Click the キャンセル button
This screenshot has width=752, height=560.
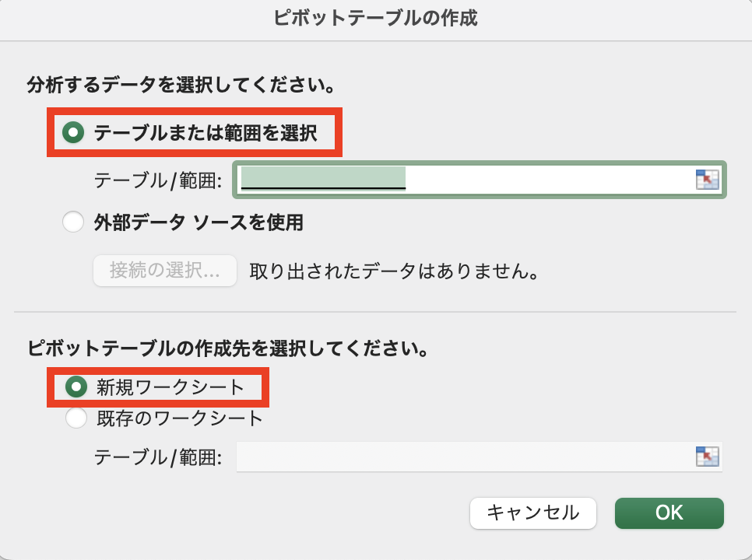point(532,513)
